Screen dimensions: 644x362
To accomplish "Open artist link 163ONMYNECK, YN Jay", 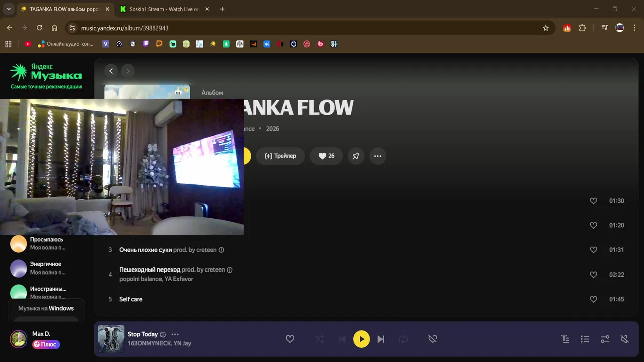I will 159,343.
